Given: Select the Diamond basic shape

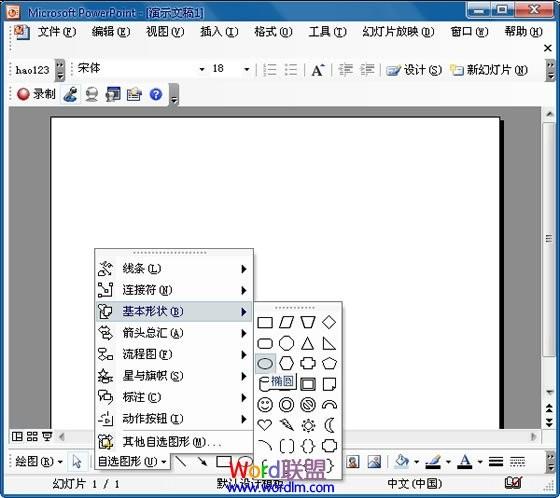Looking at the screenshot, I should [329, 322].
